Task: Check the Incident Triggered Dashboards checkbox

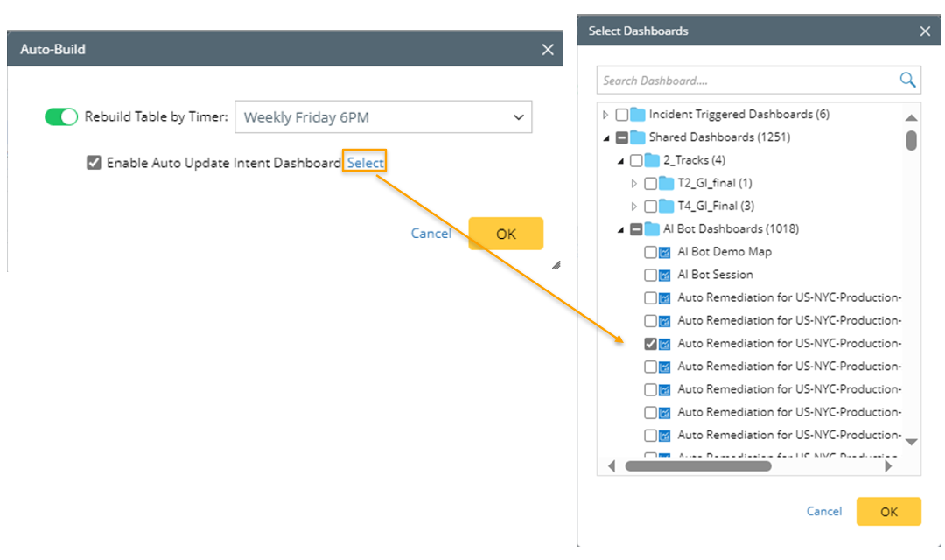Action: [621, 115]
